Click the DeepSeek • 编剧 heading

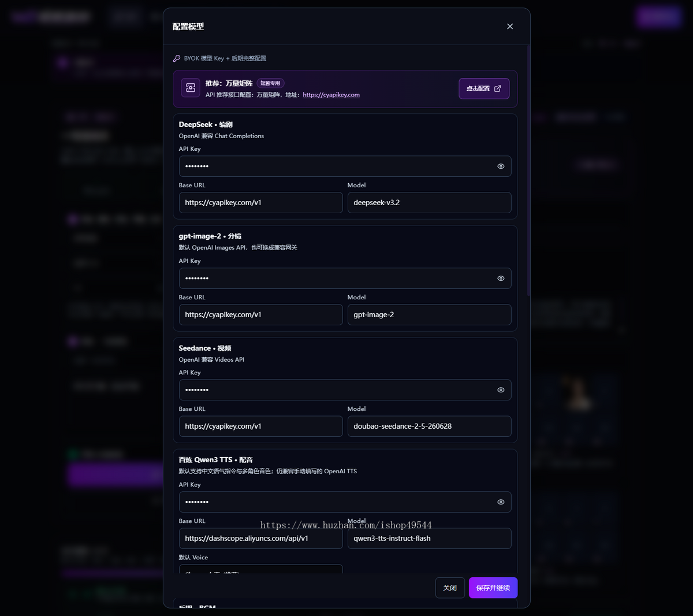point(206,125)
